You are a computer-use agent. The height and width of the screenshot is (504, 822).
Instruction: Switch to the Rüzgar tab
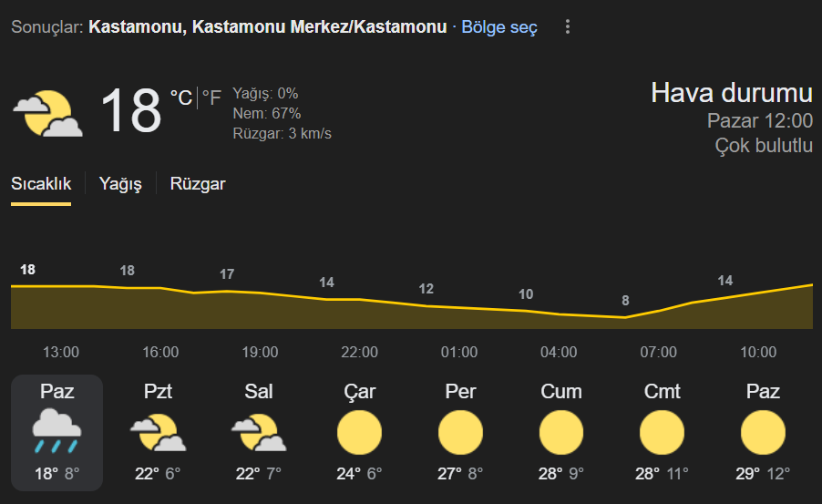(x=198, y=184)
